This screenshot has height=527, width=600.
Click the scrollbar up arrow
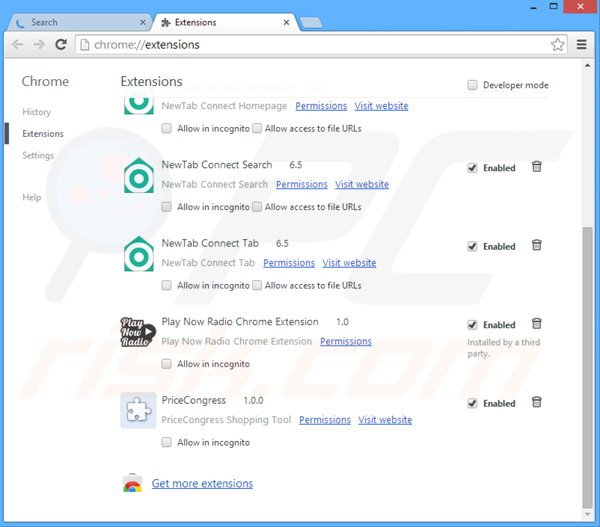tap(587, 65)
